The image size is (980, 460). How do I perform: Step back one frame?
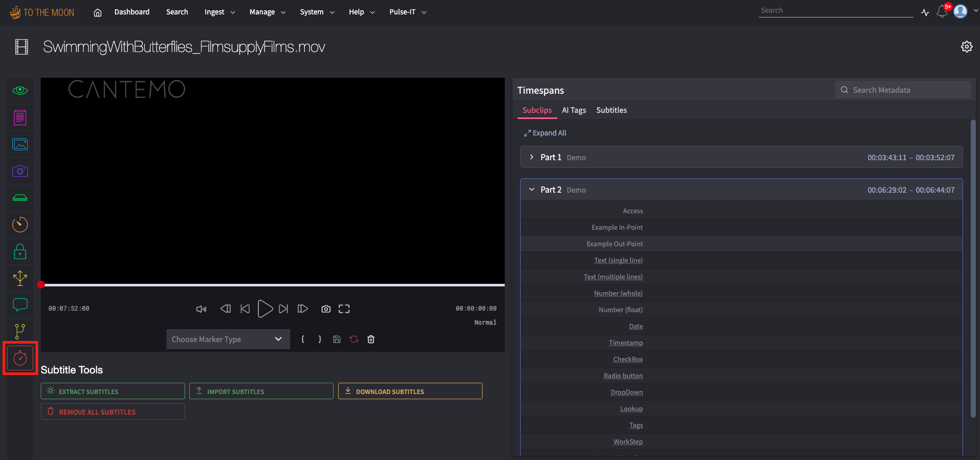[225, 309]
